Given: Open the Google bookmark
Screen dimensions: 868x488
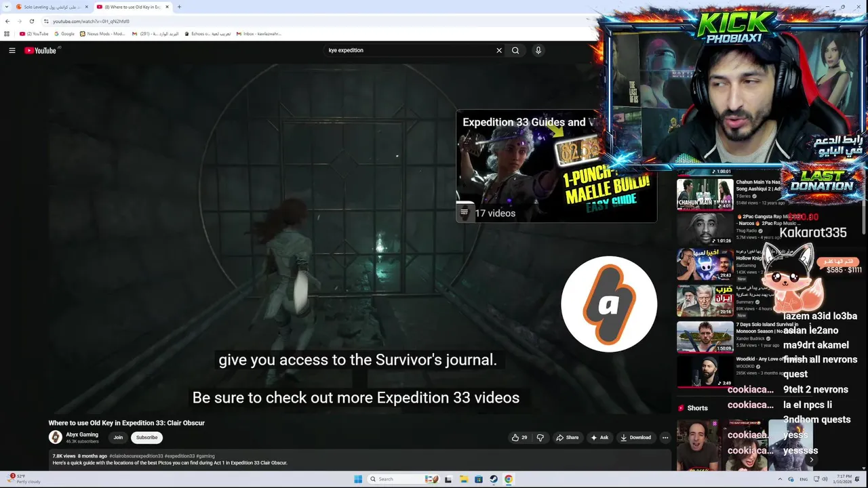Looking at the screenshot, I should point(64,33).
